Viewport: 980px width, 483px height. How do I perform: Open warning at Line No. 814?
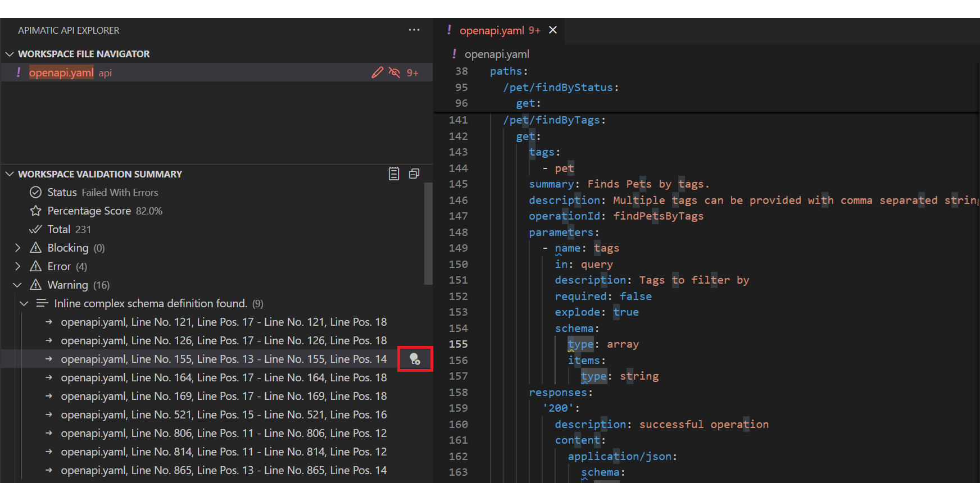pyautogui.click(x=224, y=452)
